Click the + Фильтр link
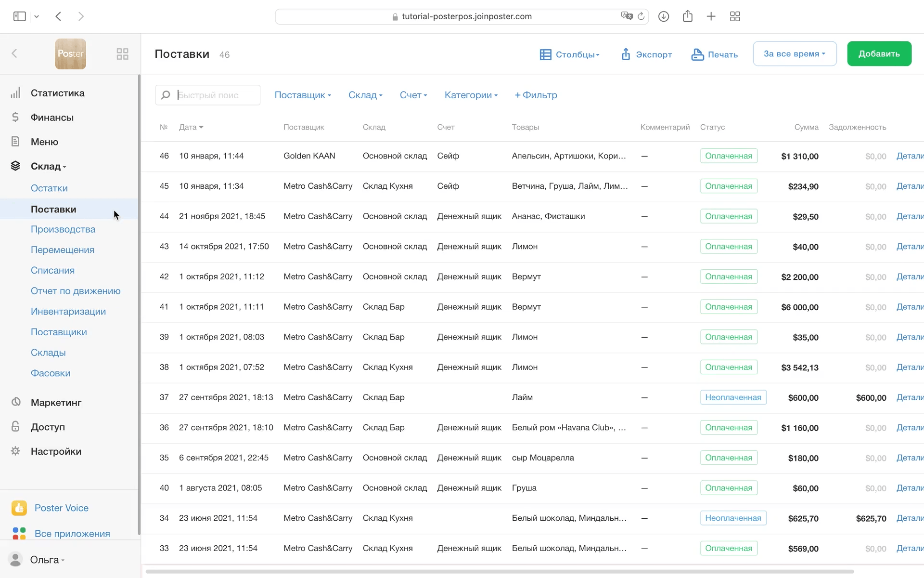Image resolution: width=924 pixels, height=578 pixels. pos(536,95)
